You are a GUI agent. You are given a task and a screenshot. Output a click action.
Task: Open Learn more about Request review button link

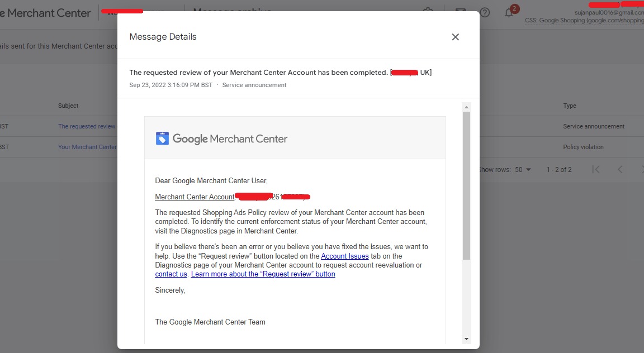tap(263, 274)
